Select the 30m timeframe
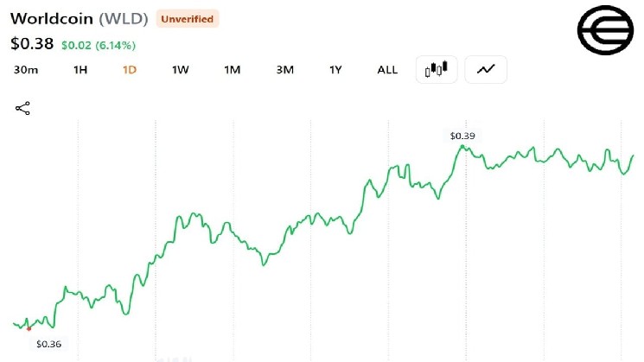This screenshot has height=362, width=644. (x=26, y=70)
